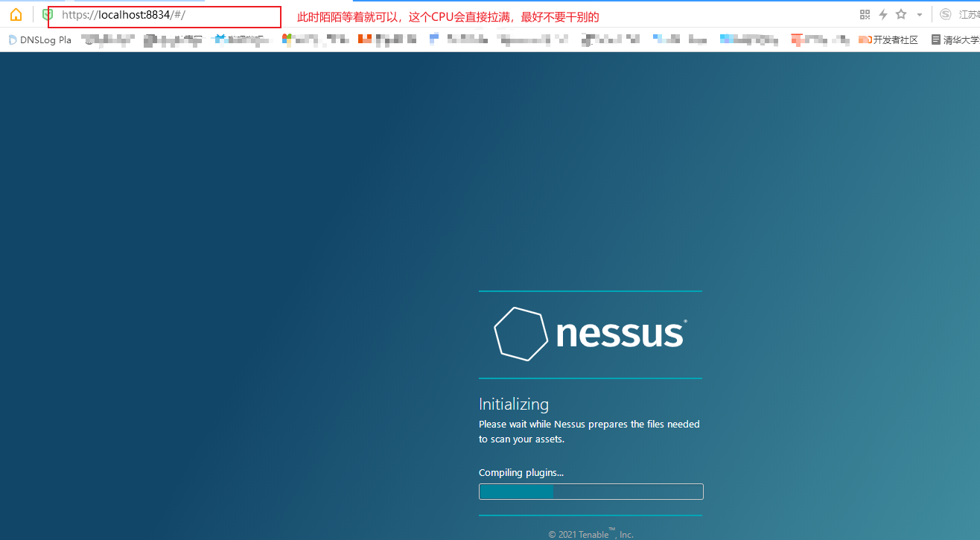Toggle the lightning speed mode icon
The image size is (980, 540).
tap(883, 14)
